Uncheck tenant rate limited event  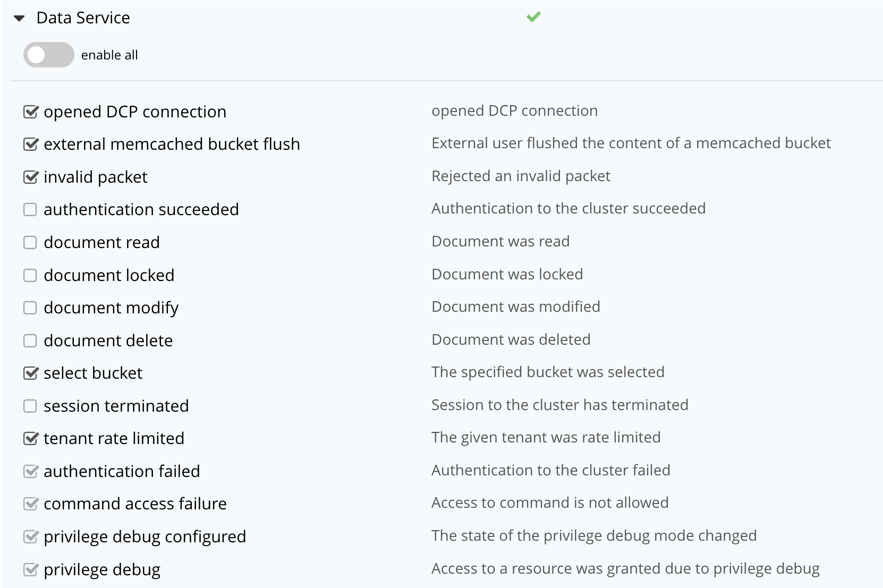click(x=31, y=439)
